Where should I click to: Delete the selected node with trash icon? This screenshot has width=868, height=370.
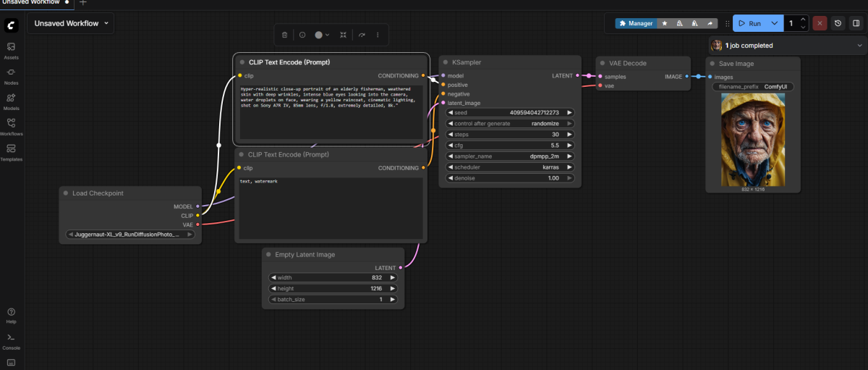pyautogui.click(x=284, y=35)
